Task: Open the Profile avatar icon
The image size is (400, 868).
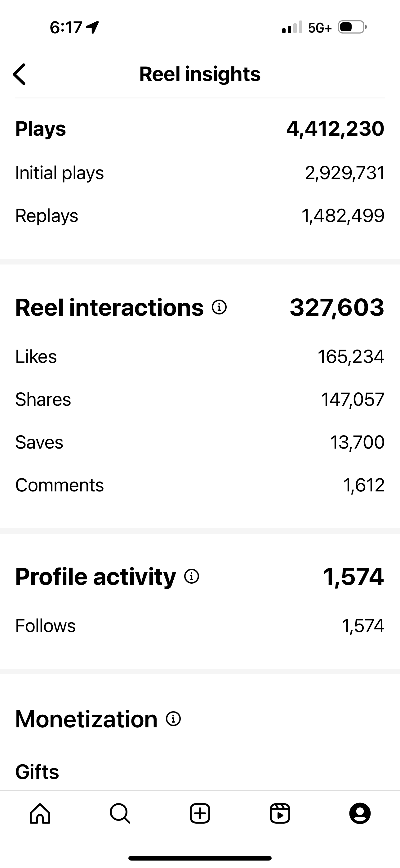Action: pyautogui.click(x=360, y=813)
